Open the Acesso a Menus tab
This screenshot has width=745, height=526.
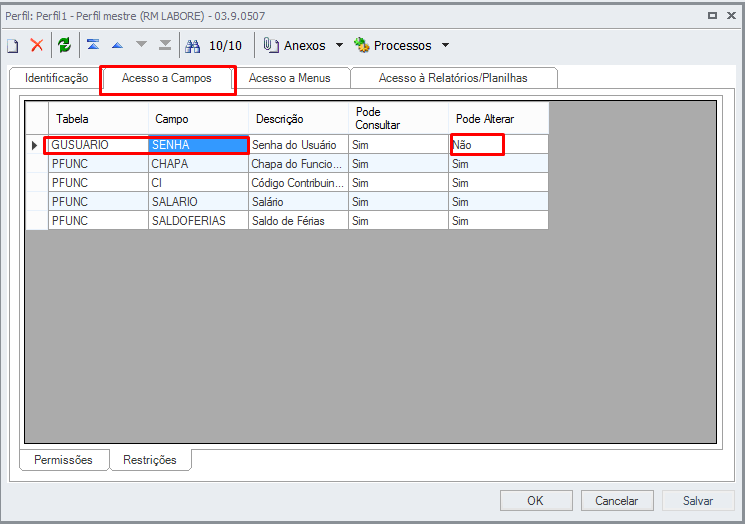point(289,78)
